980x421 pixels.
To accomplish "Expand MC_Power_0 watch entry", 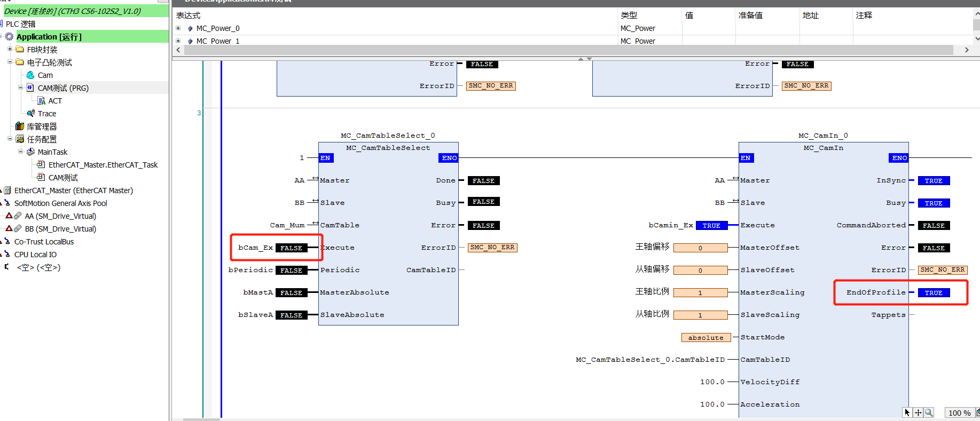I will click(178, 28).
